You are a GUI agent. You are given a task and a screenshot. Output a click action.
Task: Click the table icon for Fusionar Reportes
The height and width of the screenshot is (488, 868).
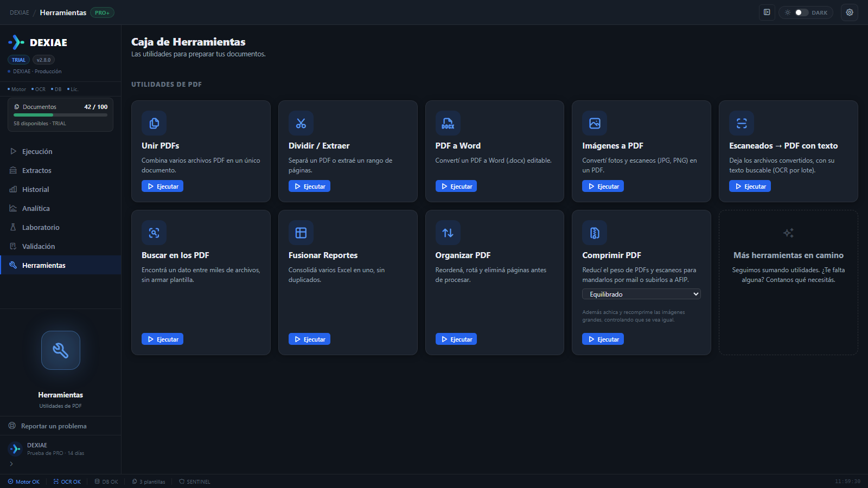pos(301,233)
